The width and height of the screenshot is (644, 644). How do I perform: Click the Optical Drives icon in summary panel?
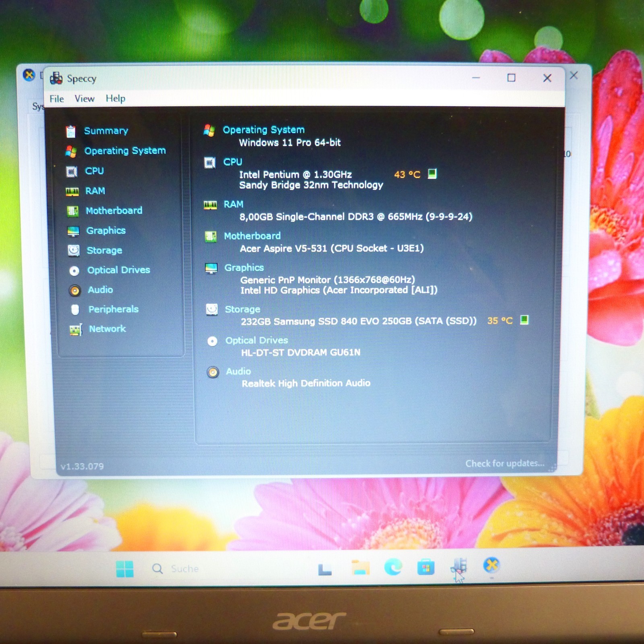(x=213, y=341)
